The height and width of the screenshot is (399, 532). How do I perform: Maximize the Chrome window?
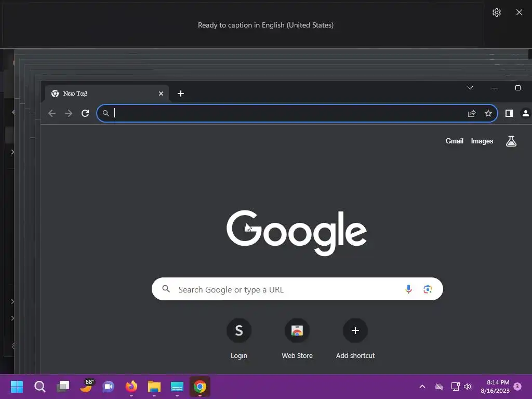pos(518,88)
